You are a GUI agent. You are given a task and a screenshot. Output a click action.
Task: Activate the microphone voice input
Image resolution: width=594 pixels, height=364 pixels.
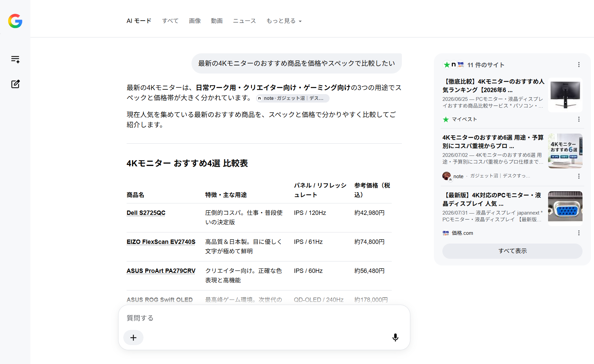395,338
